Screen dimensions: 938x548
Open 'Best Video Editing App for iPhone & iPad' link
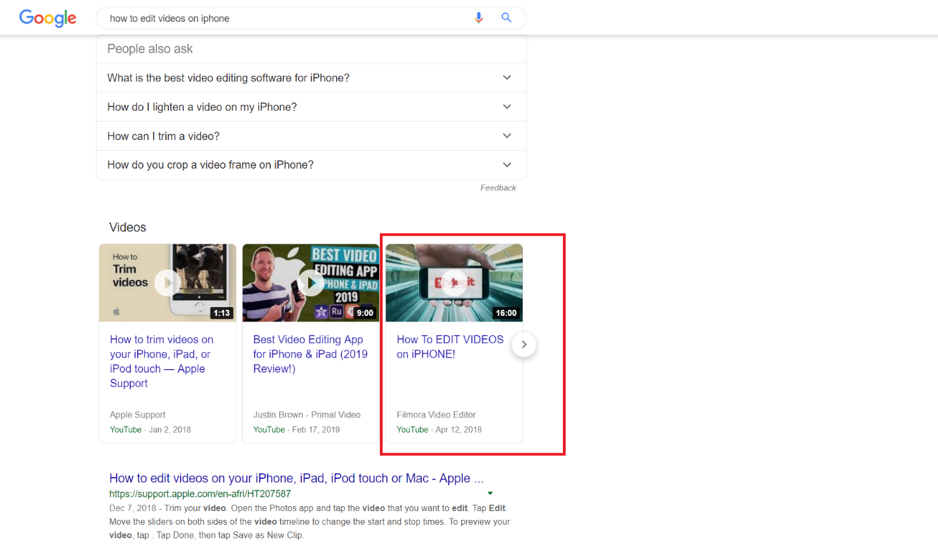310,354
